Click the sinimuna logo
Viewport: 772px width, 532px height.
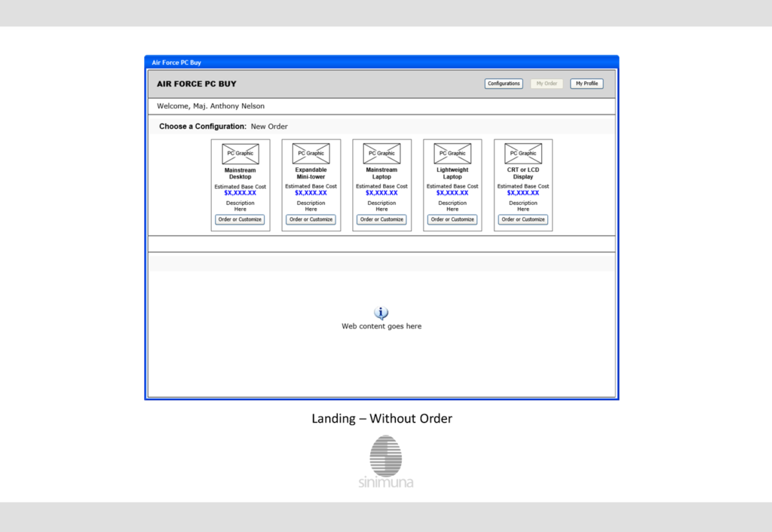pyautogui.click(x=386, y=462)
